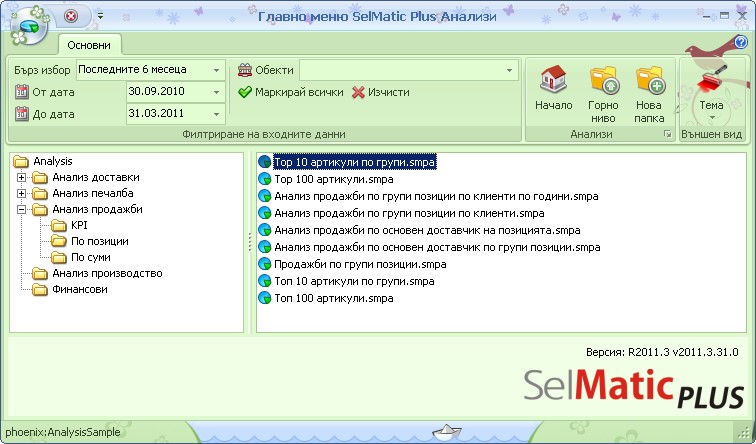Select the По суми subfolder
Image resolution: width=756 pixels, height=444 pixels.
[x=91, y=257]
